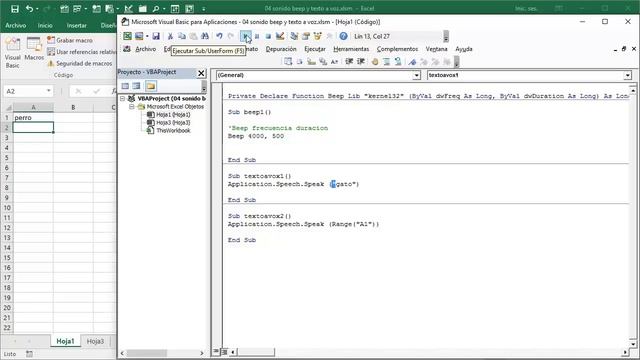Open the Project Explorer toolbar icon

(294, 36)
